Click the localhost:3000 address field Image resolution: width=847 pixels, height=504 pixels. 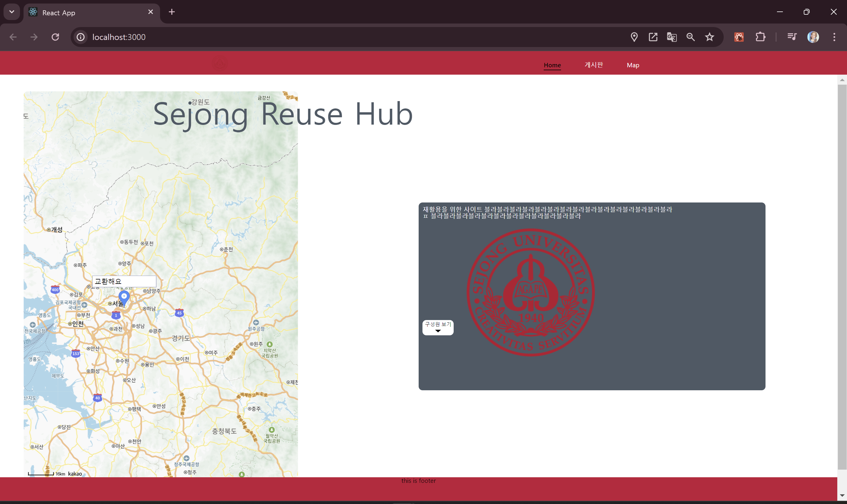coord(119,37)
